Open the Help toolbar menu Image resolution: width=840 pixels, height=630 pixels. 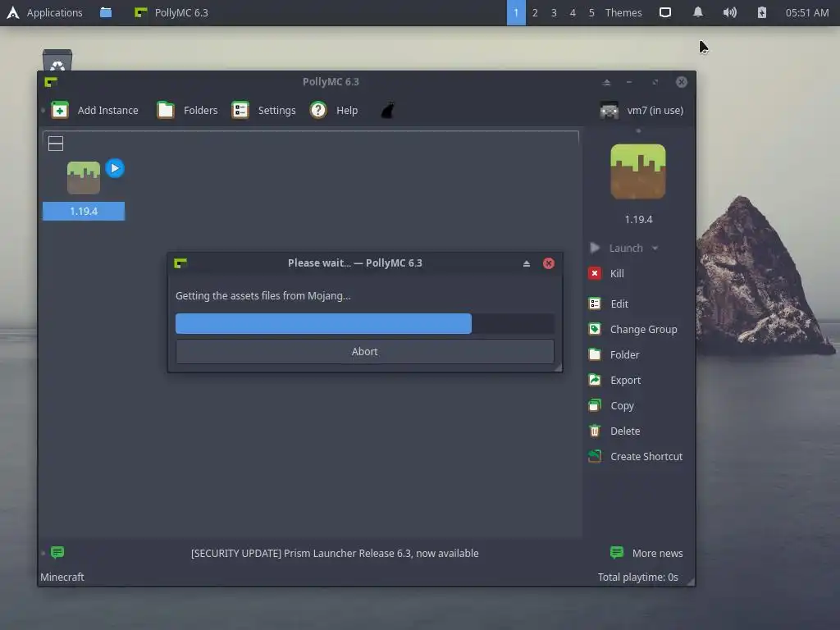click(x=334, y=111)
